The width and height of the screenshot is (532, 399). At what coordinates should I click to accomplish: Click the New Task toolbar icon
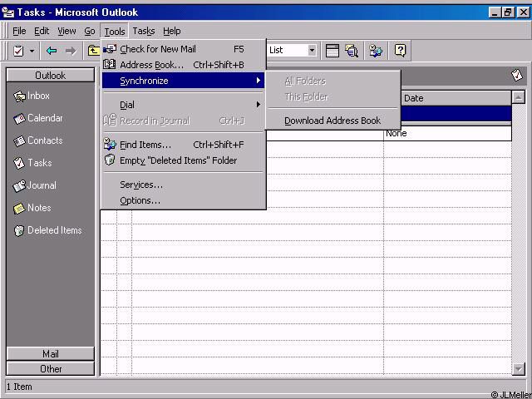(x=18, y=51)
